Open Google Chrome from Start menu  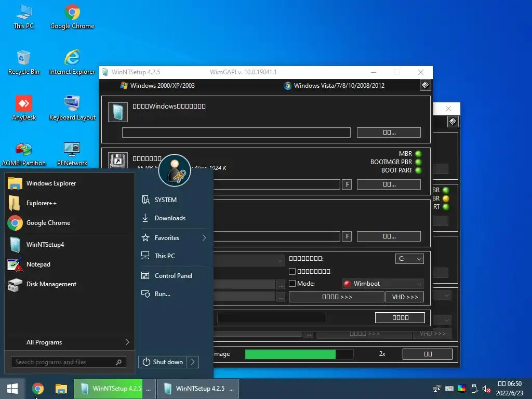coord(70,223)
